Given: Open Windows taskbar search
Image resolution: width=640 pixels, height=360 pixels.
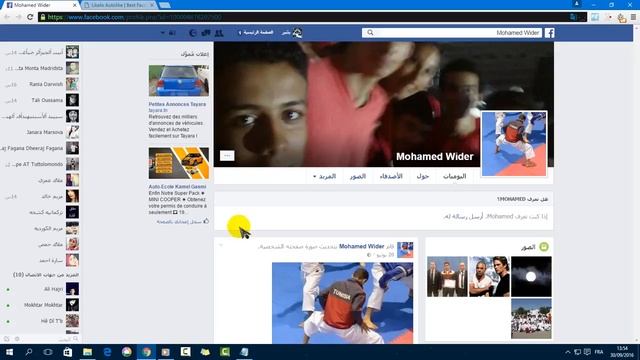Looking at the screenshot, I should (29, 352).
